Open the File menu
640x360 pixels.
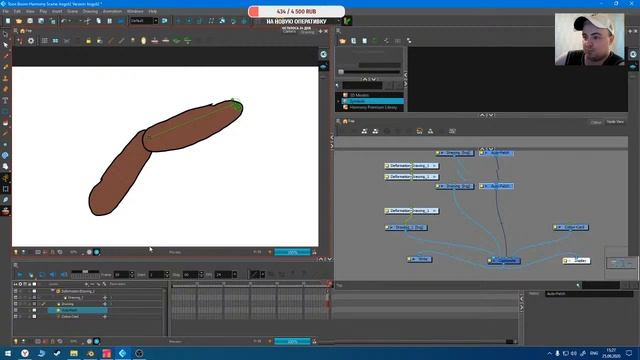tap(6, 11)
